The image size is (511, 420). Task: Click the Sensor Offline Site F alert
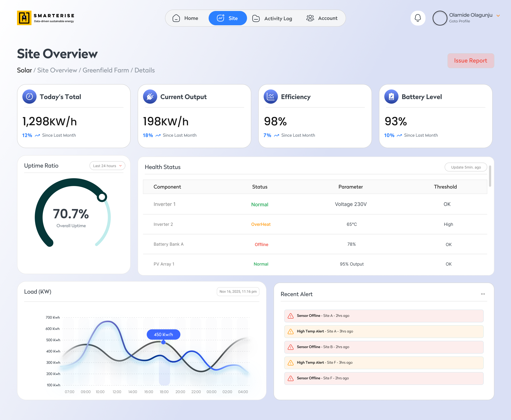384,378
